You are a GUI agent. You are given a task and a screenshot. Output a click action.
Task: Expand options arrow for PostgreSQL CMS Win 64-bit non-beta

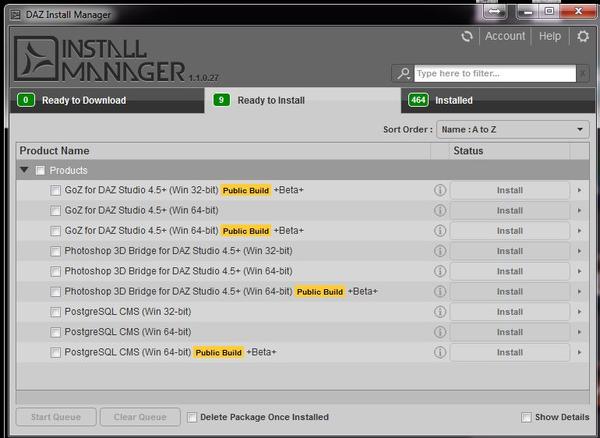click(580, 332)
